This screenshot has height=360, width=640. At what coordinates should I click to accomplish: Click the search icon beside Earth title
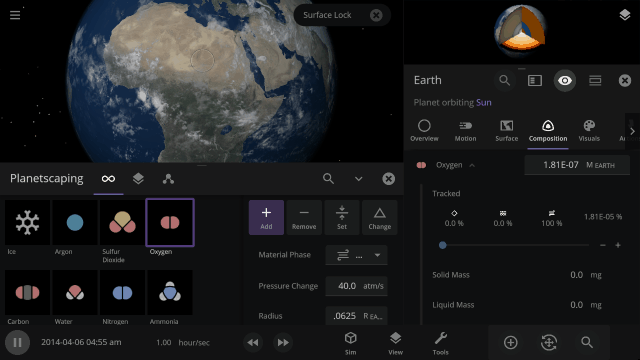[x=504, y=80]
